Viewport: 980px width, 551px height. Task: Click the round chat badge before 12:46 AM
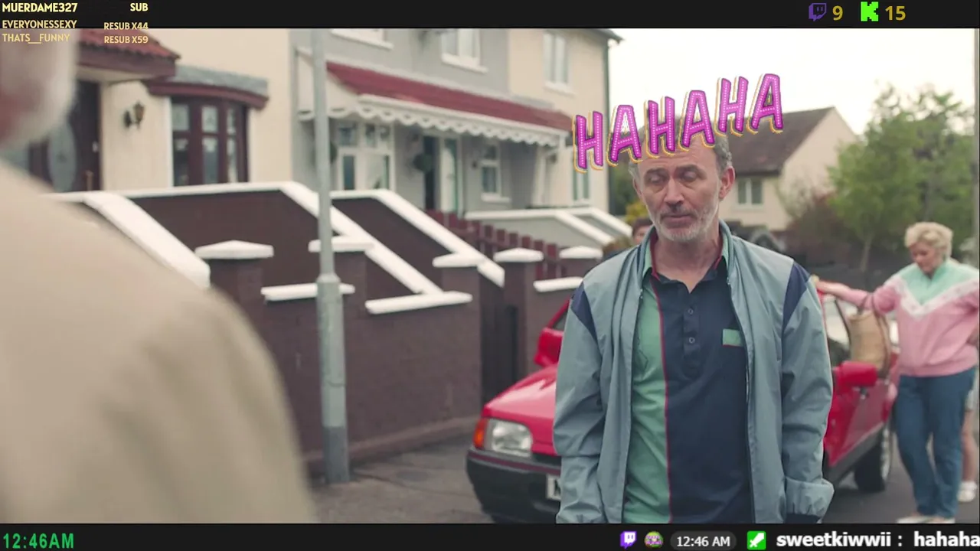[653, 540]
